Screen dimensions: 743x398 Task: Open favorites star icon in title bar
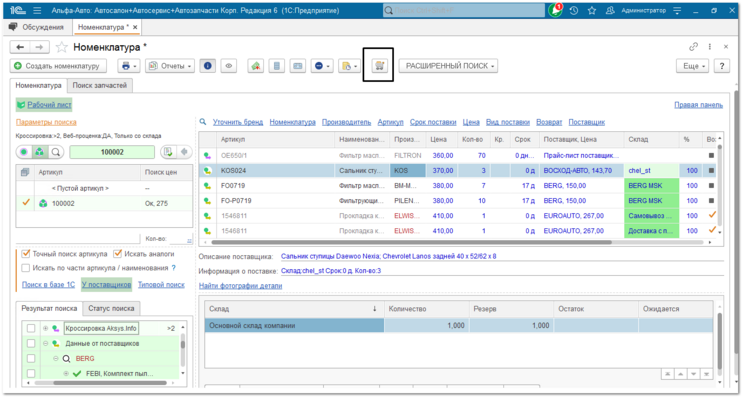click(x=592, y=10)
